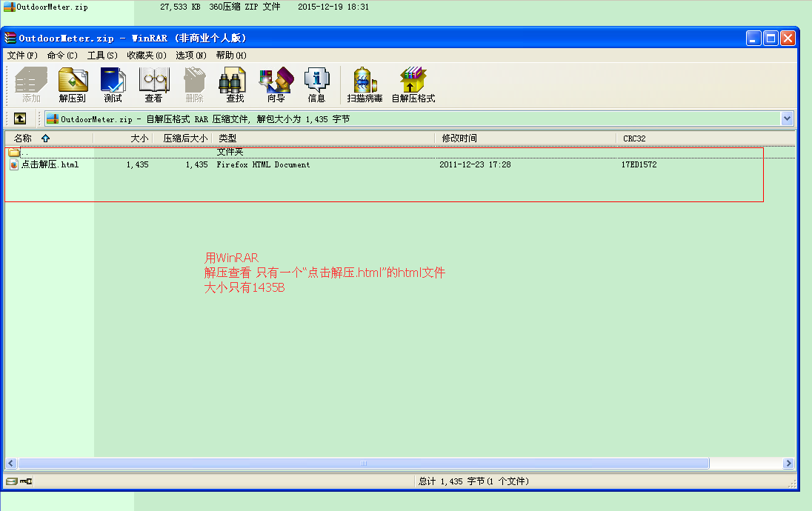Click the 文件夹 type label in parent row

pos(230,152)
